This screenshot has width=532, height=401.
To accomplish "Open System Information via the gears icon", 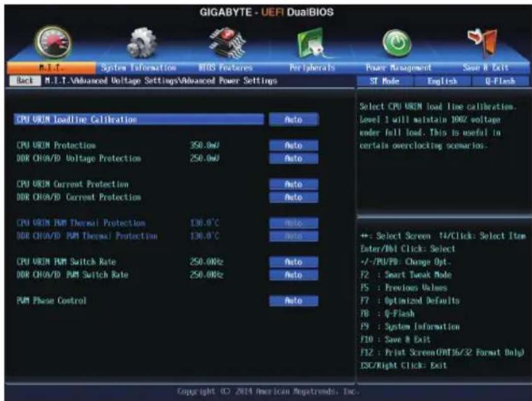I will pyautogui.click(x=141, y=43).
